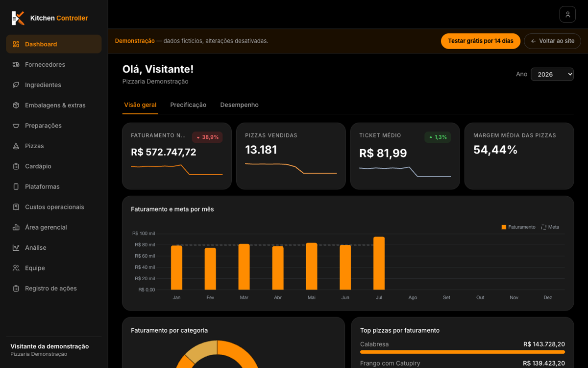Open the Equipe sidebar link
Image resolution: width=588 pixels, height=368 pixels.
(54, 268)
